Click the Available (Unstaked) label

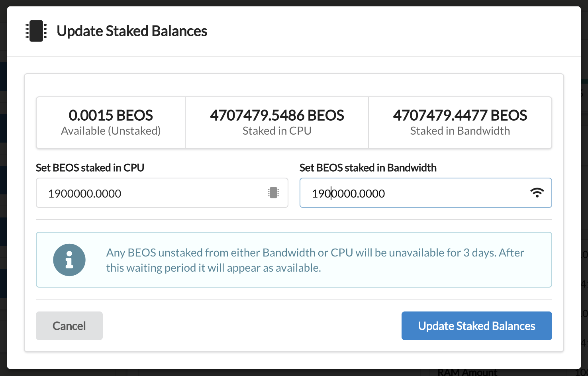pyautogui.click(x=111, y=131)
